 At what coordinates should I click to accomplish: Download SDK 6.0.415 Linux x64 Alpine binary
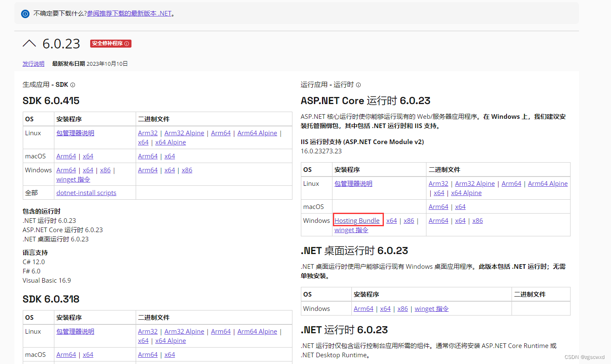click(171, 142)
